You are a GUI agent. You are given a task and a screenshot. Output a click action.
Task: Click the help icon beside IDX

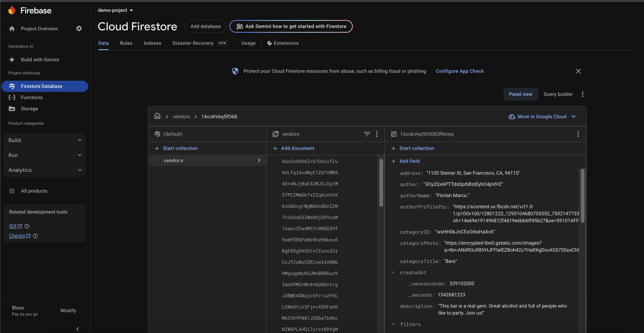coord(27,226)
